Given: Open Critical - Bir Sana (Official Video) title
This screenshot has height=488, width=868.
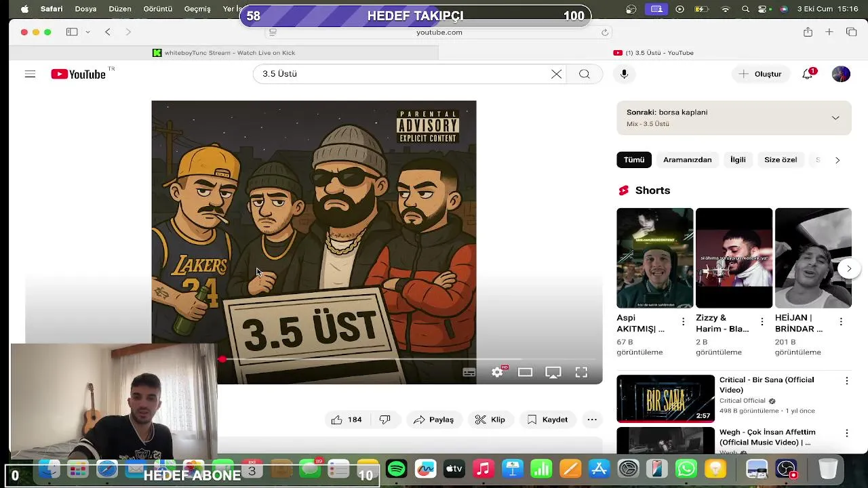Looking at the screenshot, I should point(766,385).
